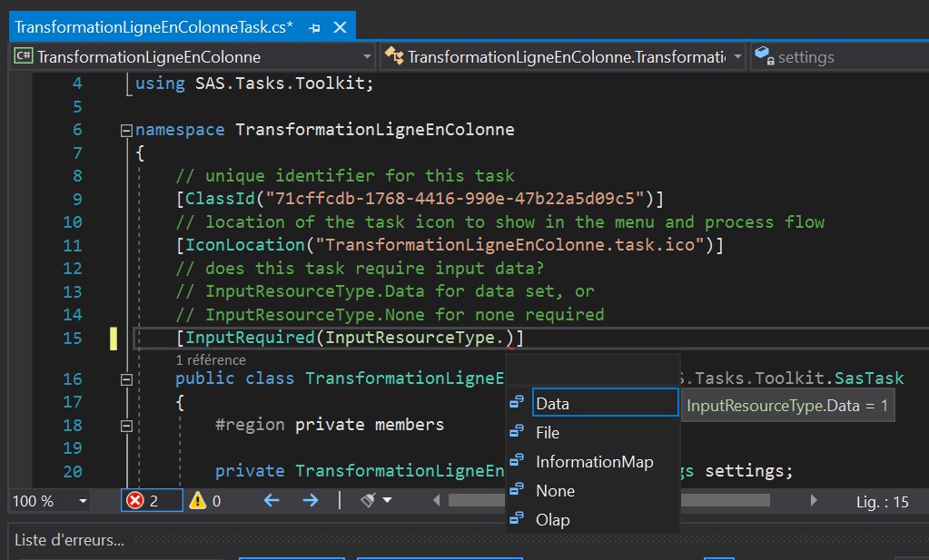
Task: Collapse the private members region
Action: [x=126, y=426]
